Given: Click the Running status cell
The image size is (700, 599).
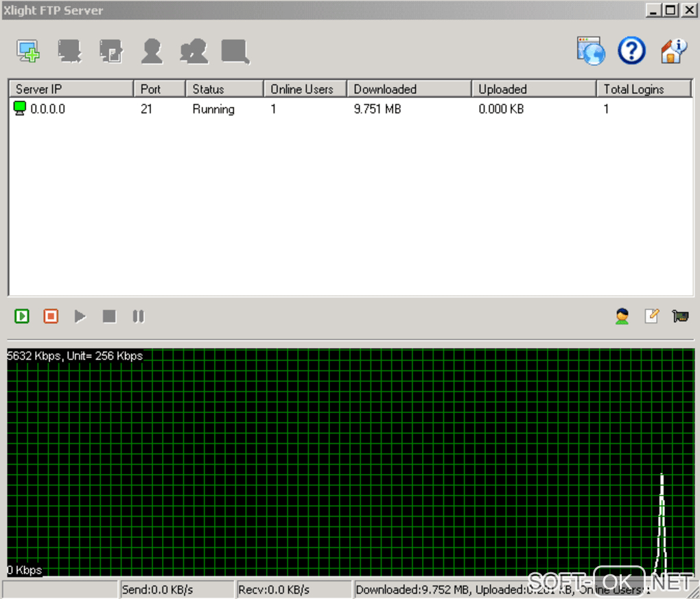Looking at the screenshot, I should 213,109.
